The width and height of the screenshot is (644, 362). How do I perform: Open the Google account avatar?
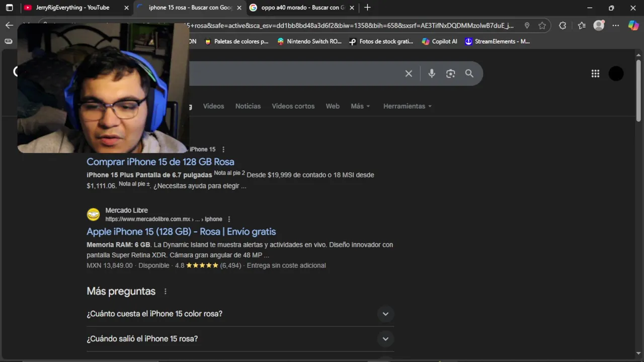tap(616, 73)
